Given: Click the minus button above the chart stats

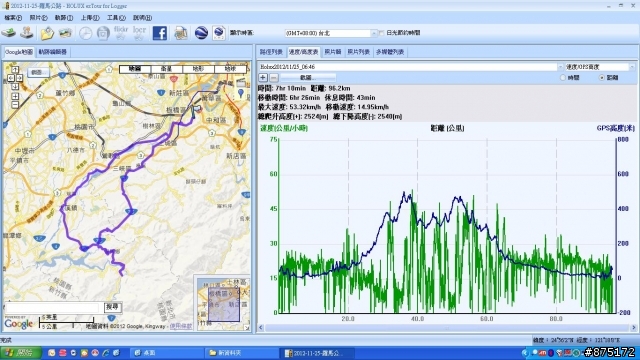Looking at the screenshot, I should coord(274,78).
